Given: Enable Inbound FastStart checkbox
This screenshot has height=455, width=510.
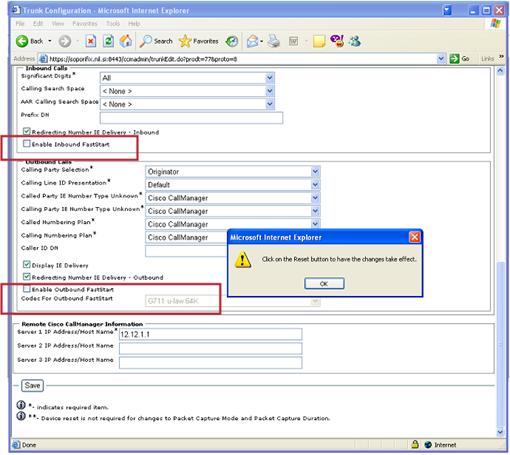Looking at the screenshot, I should pyautogui.click(x=27, y=143).
